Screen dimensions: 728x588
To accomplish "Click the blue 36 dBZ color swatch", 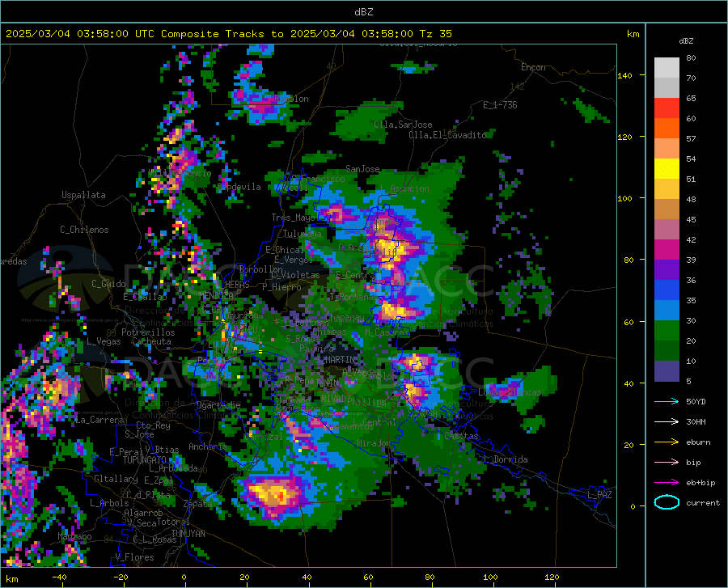I will tap(667, 290).
